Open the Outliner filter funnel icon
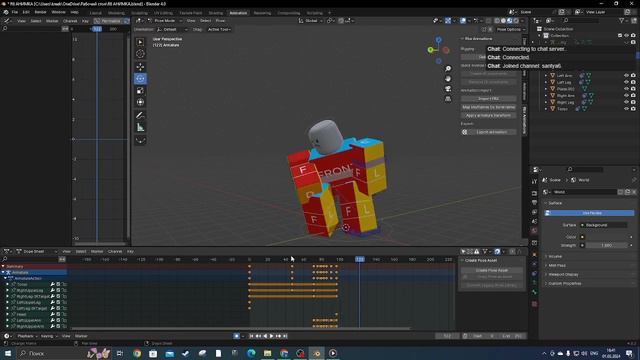The width and height of the screenshot is (640, 360). [x=621, y=20]
